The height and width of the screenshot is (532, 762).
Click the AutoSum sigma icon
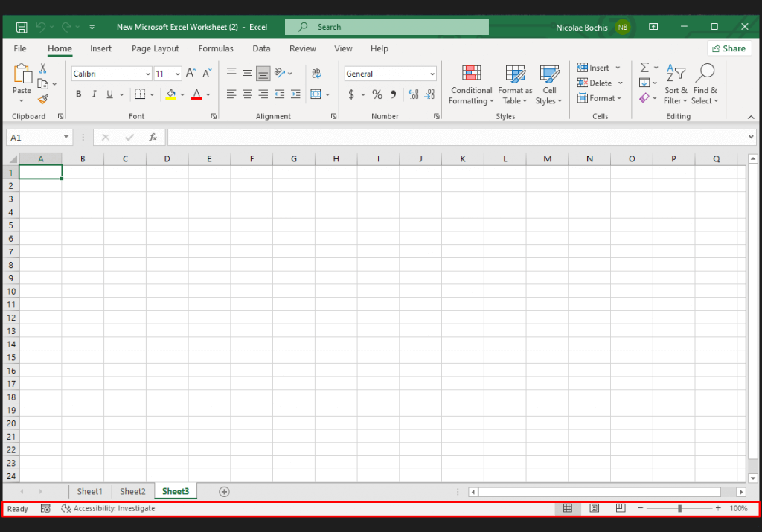coord(644,68)
